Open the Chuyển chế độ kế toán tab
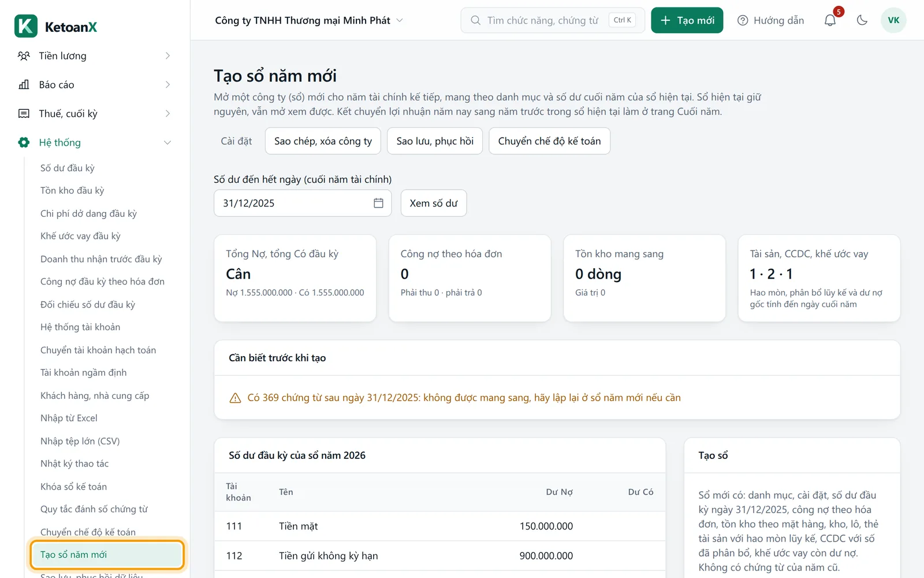 click(549, 141)
